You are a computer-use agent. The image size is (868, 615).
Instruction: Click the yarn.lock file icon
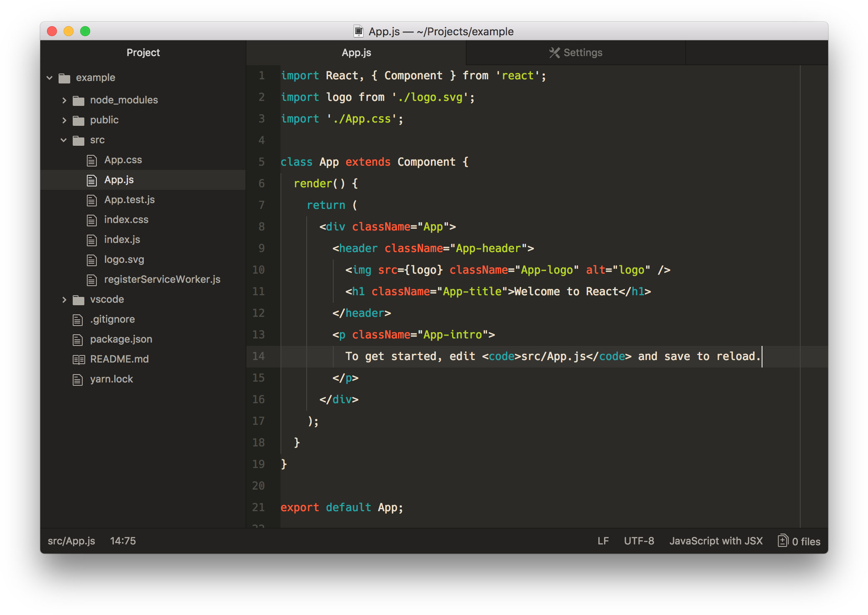(77, 379)
